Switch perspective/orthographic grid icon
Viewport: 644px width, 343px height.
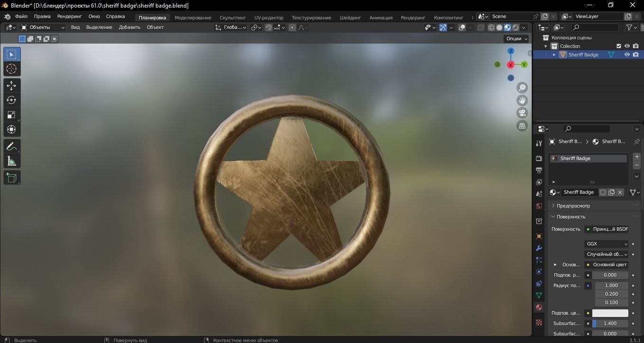(522, 126)
